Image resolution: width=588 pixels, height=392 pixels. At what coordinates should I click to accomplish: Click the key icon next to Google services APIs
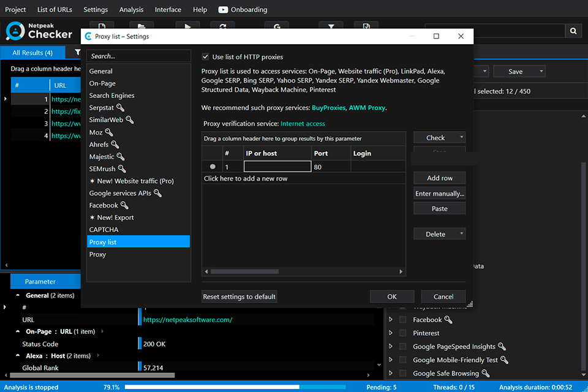(157, 193)
